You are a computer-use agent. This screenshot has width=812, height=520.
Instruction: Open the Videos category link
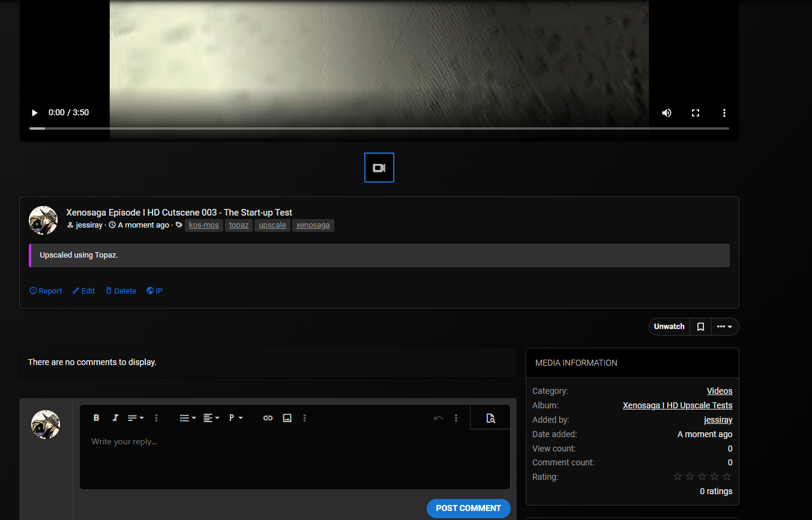(720, 391)
